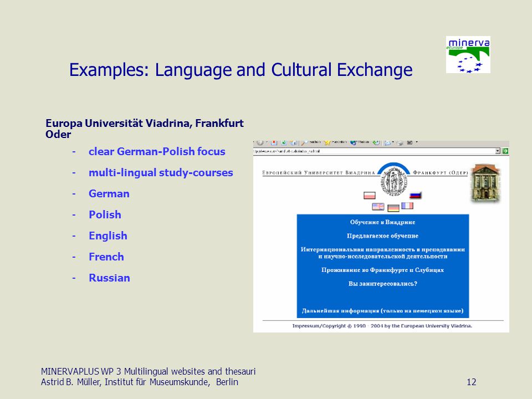Select the Polish flag language icon
This screenshot has height=399, width=532.
coord(370,195)
